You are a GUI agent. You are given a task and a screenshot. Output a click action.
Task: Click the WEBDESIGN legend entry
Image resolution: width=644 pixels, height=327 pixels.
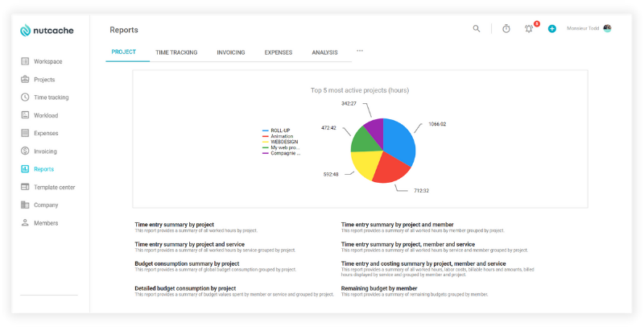click(286, 142)
